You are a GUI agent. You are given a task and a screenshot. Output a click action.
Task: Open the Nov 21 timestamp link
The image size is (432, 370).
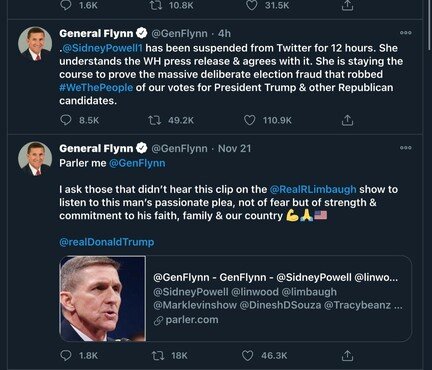coord(234,148)
